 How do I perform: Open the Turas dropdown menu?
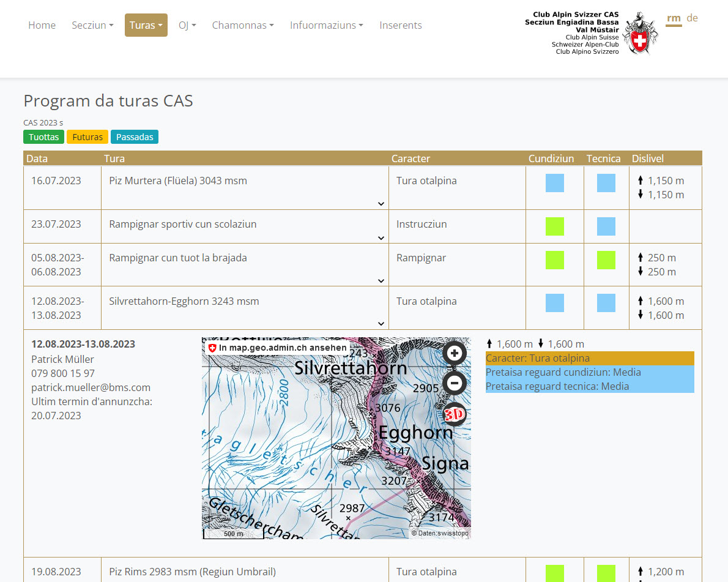point(146,25)
